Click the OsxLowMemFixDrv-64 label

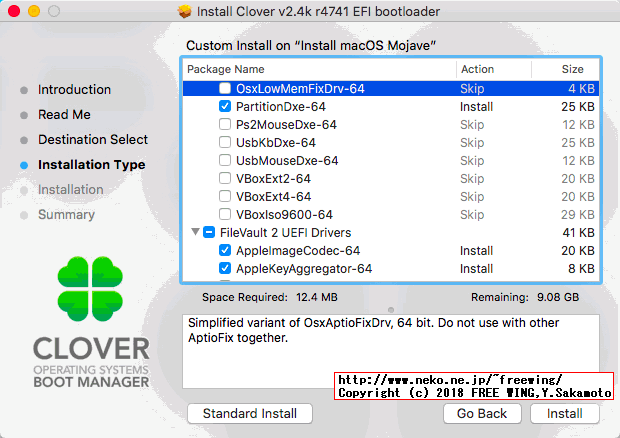(x=300, y=89)
